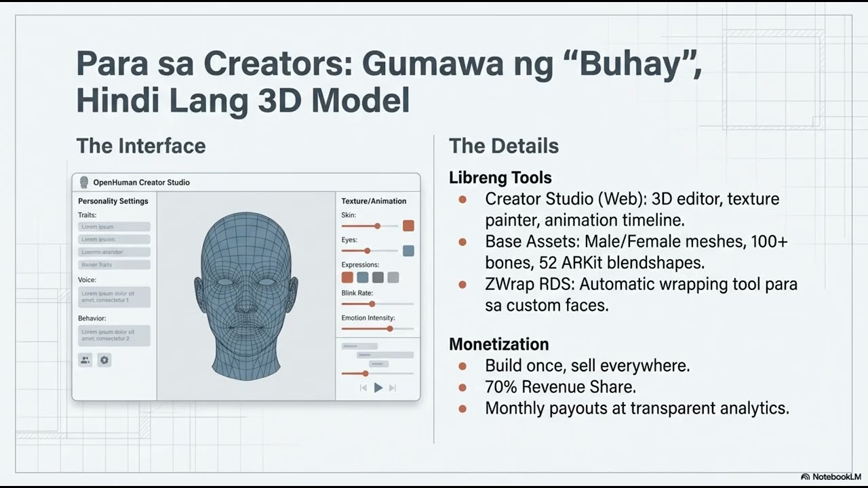Open the gear settings icon under Behavior

[104, 360]
